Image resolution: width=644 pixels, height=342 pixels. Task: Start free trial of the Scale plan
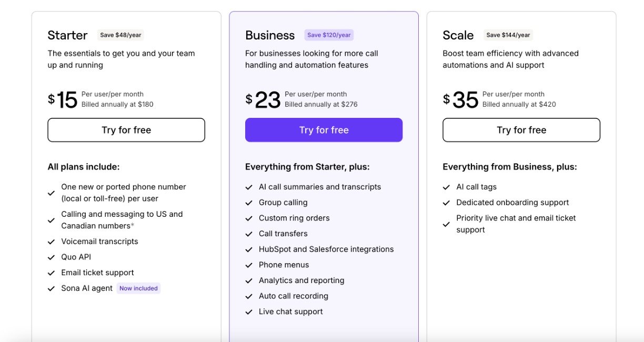(x=521, y=130)
